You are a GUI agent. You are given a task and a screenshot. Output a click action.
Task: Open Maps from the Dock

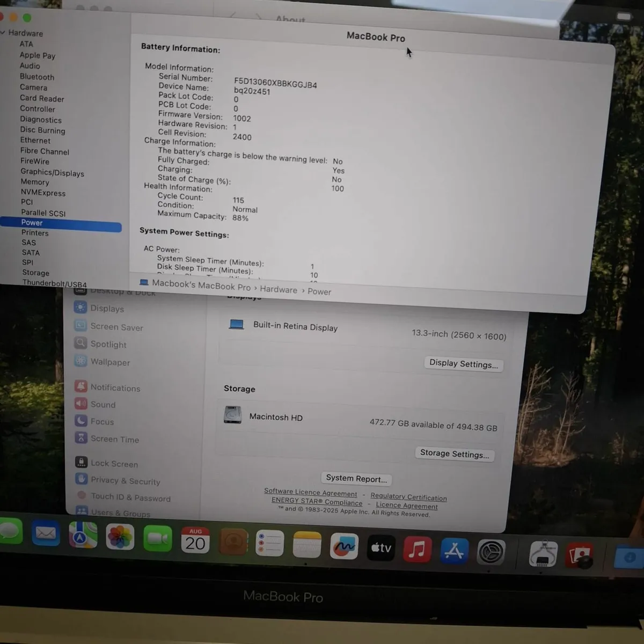click(x=83, y=535)
